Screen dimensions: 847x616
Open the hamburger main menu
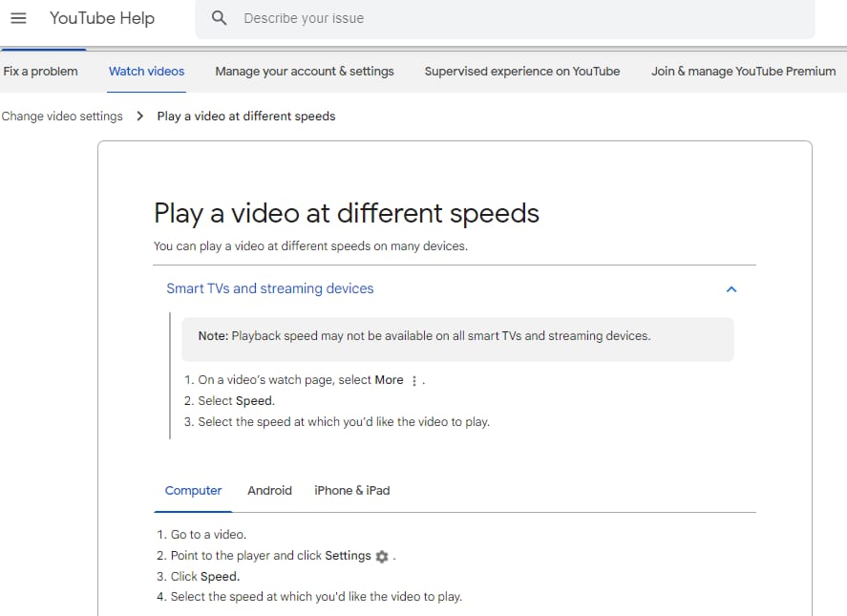click(x=18, y=18)
